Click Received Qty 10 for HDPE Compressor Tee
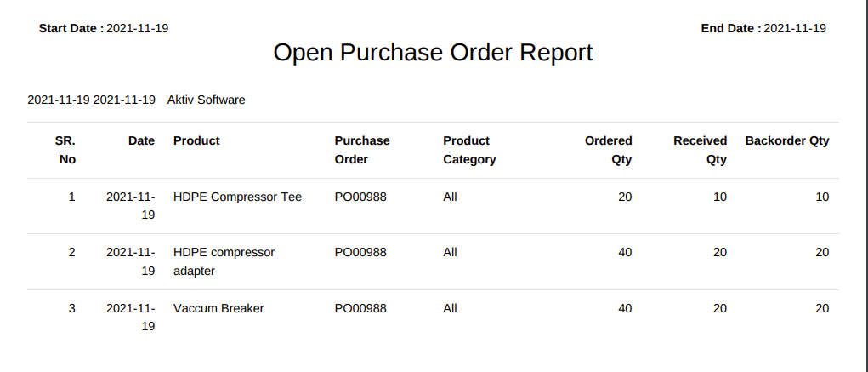Image resolution: width=868 pixels, height=372 pixels. point(719,197)
